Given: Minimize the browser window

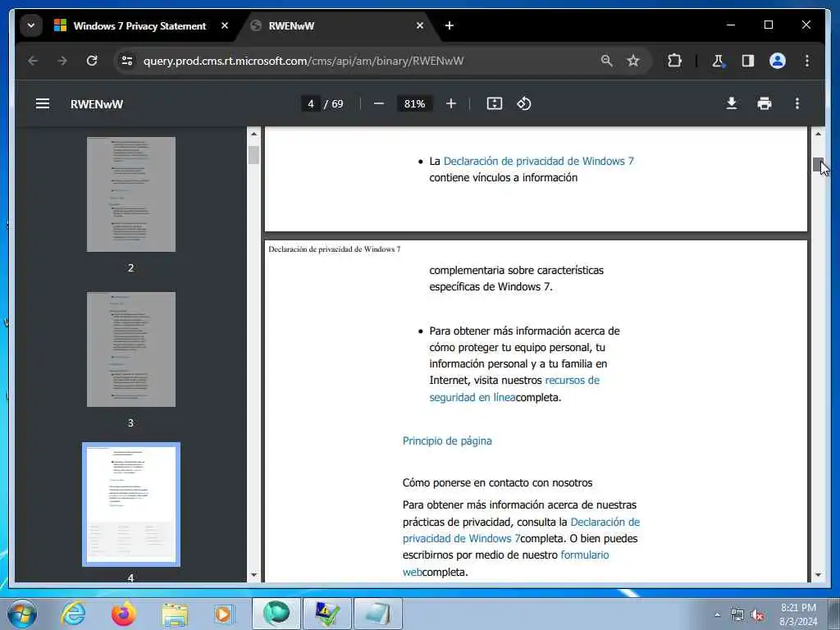Looking at the screenshot, I should [x=731, y=25].
